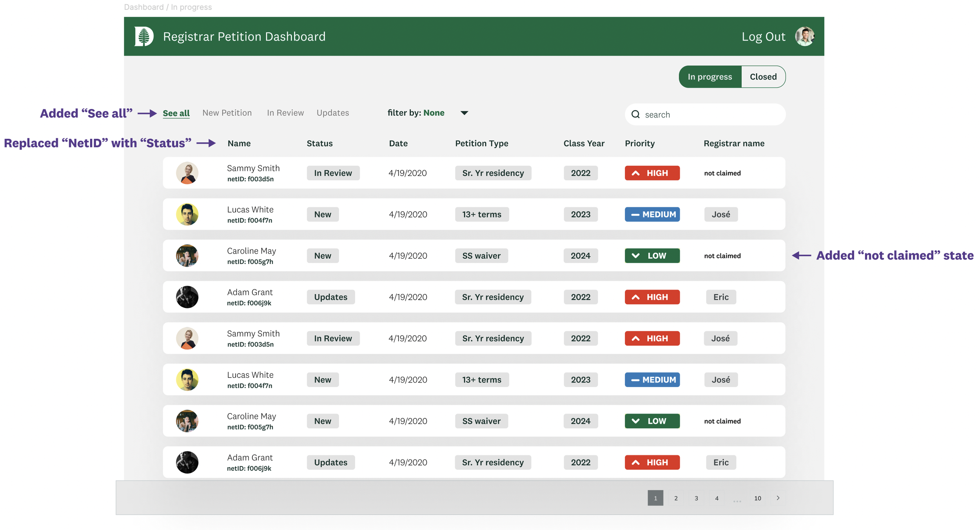
Task: Open Lucas White's first avatar photo
Action: point(187,214)
